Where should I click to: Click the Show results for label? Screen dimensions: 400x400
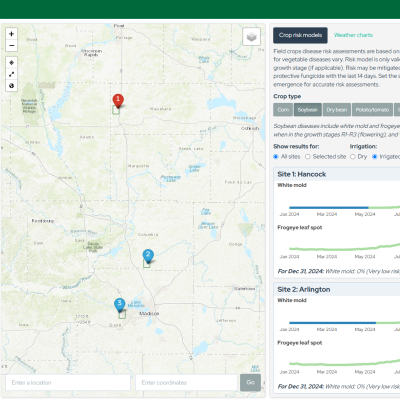click(x=296, y=146)
